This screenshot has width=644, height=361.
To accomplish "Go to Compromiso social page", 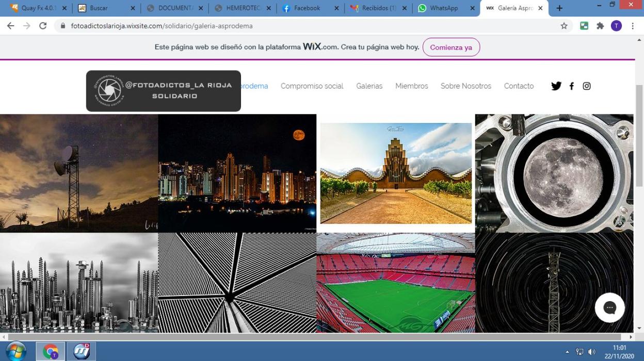I will tap(312, 86).
